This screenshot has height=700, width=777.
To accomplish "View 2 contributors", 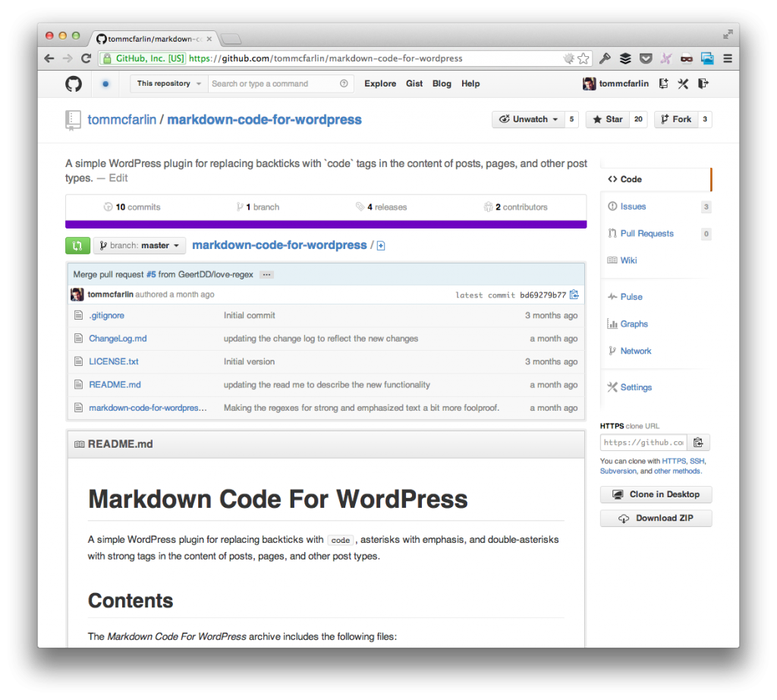I will (515, 207).
